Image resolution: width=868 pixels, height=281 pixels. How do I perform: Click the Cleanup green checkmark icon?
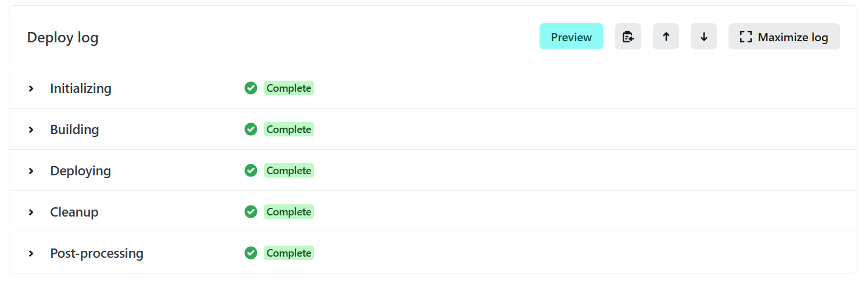[251, 212]
